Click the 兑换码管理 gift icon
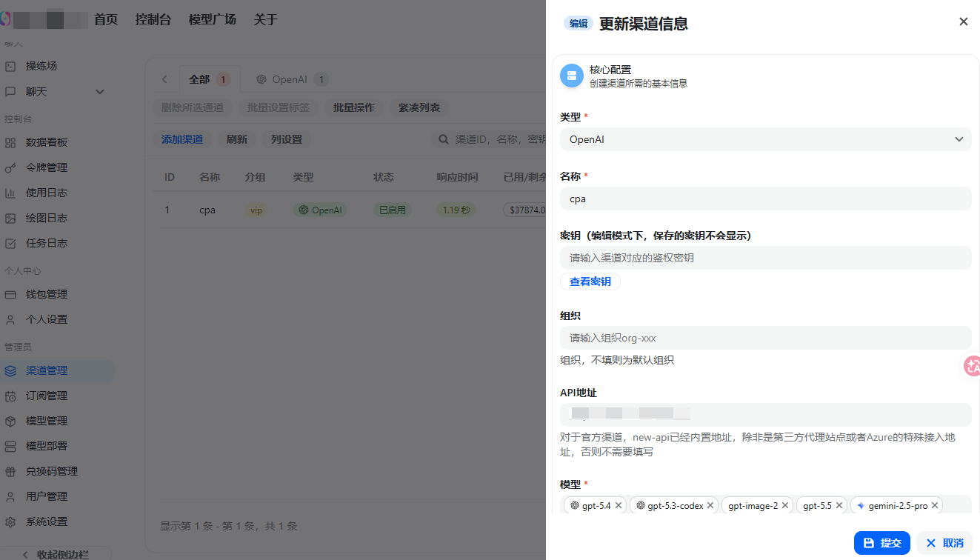This screenshot has width=980, height=560. pyautogui.click(x=10, y=471)
